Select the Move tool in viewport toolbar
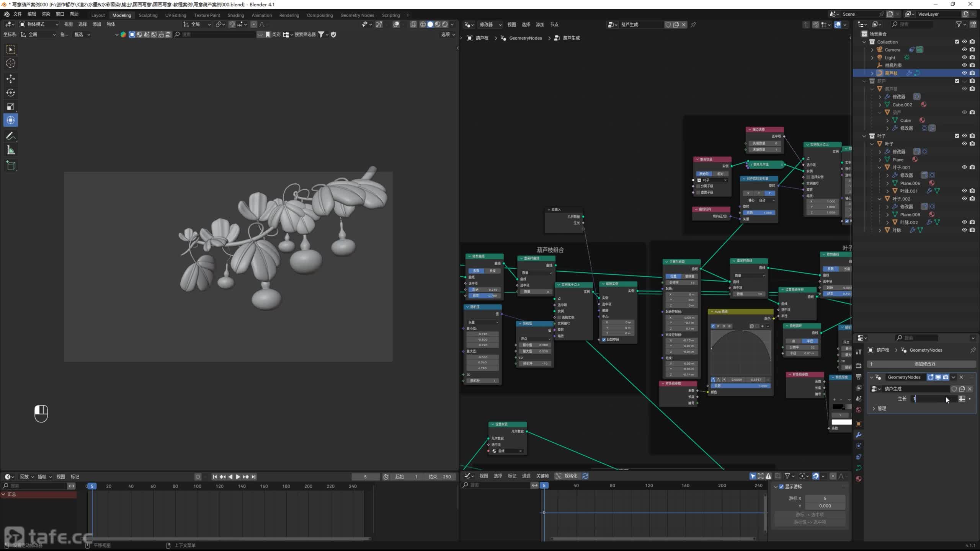The height and width of the screenshot is (551, 980). tap(11, 79)
